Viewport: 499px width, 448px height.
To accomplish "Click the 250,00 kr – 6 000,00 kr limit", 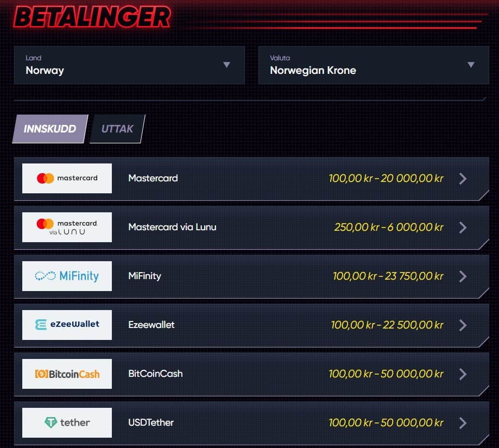I will pyautogui.click(x=389, y=227).
